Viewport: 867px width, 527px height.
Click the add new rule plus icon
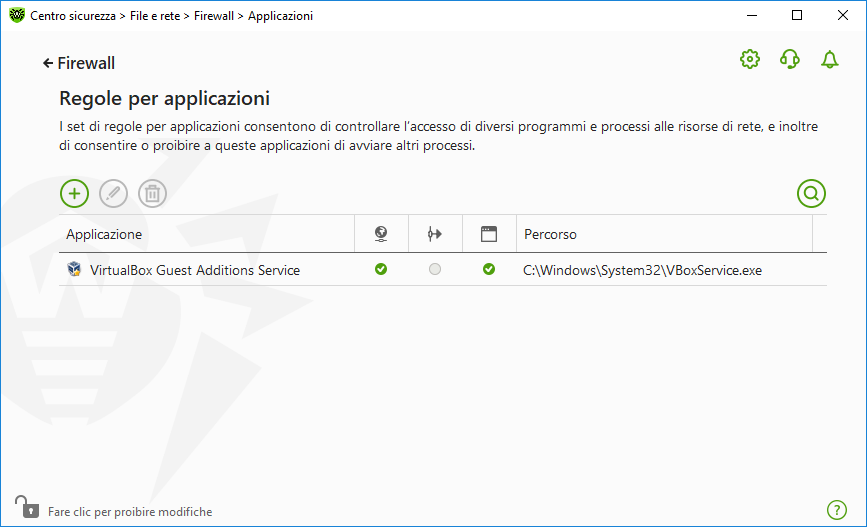pos(75,193)
